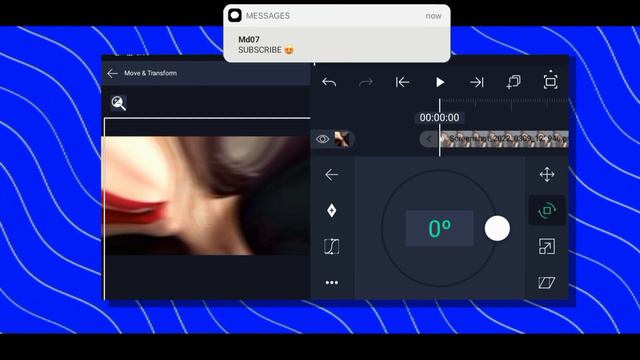Viewport: 640px width, 360px height.
Task: Click the 00:00:00 timecode display
Action: tap(440, 118)
